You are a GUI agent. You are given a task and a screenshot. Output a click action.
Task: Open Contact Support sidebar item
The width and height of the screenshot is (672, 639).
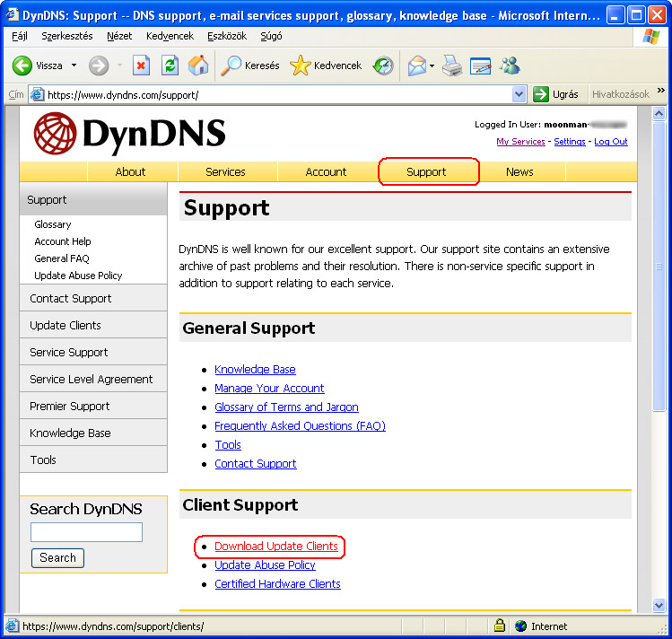click(93, 298)
